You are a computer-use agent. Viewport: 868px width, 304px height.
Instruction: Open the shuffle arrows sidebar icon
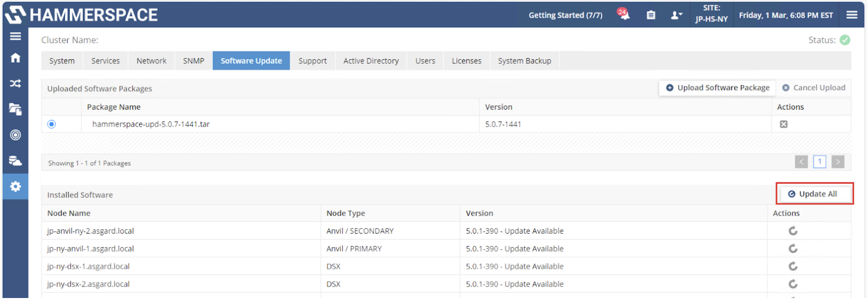tap(15, 83)
